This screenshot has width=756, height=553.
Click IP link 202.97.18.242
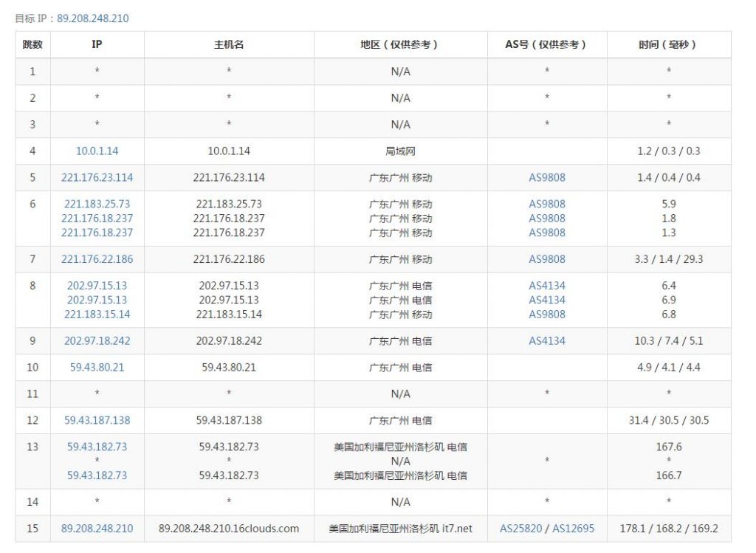[x=97, y=341]
